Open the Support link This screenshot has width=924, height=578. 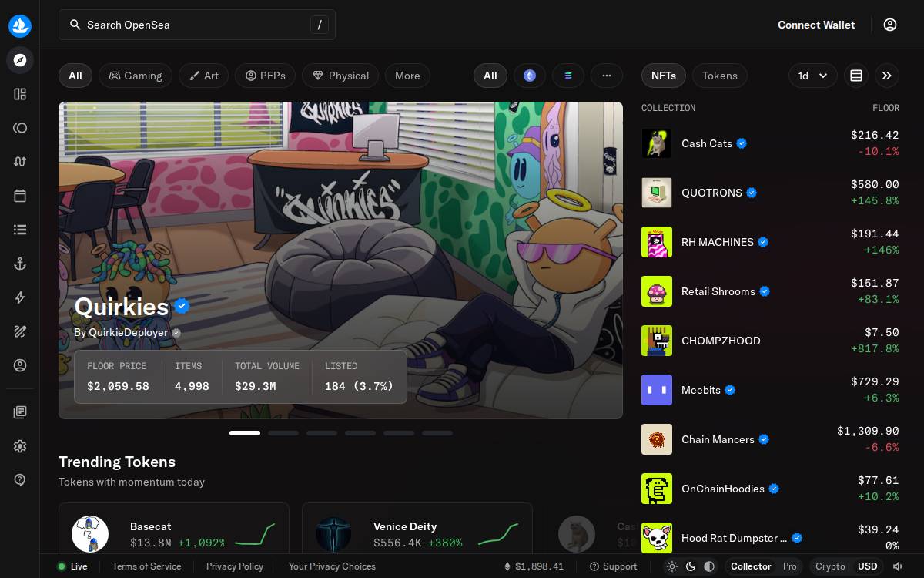(613, 566)
